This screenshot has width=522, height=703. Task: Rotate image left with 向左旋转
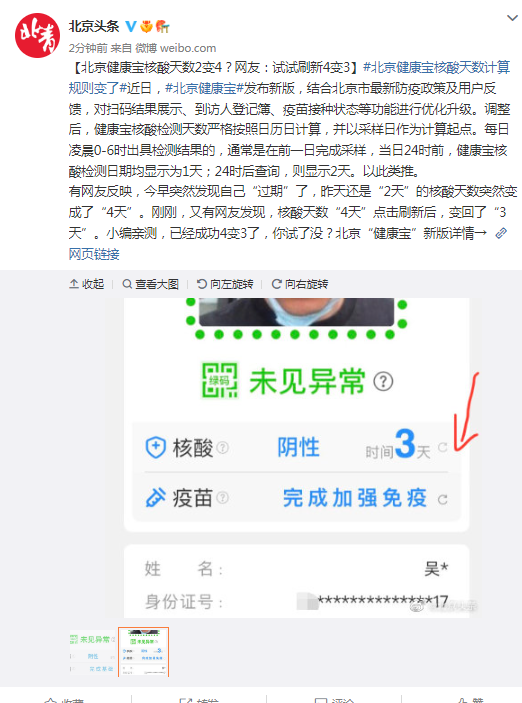coord(225,284)
